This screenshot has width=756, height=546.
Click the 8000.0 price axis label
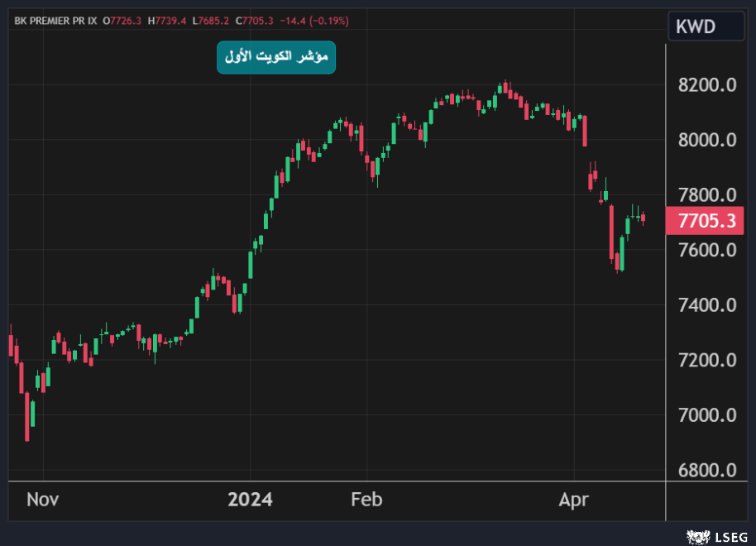[706, 140]
